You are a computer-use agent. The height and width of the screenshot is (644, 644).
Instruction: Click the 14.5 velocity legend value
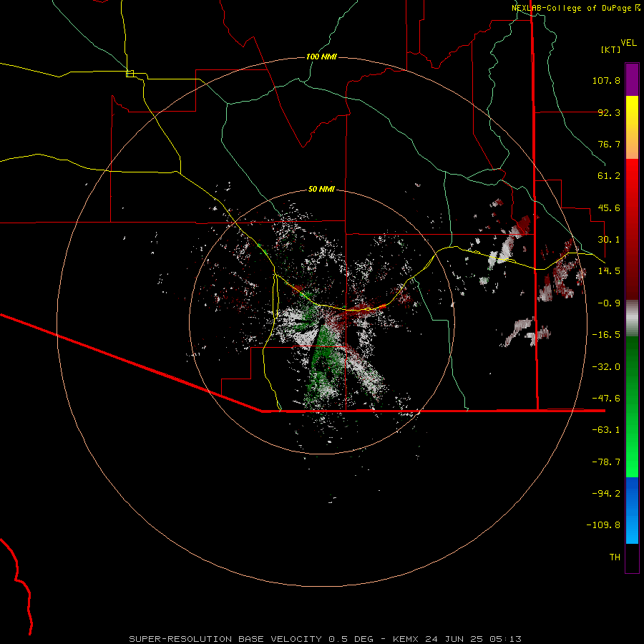(609, 271)
